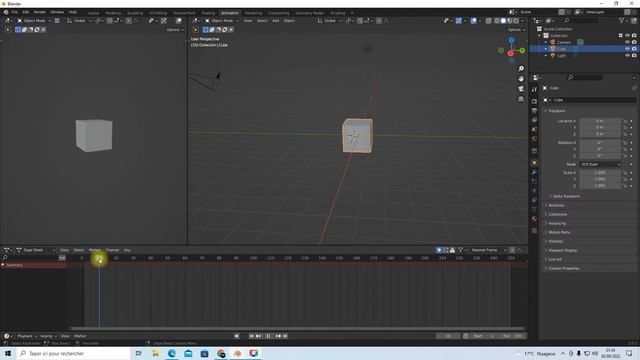Switch to the Layout workspace tab

(93, 13)
